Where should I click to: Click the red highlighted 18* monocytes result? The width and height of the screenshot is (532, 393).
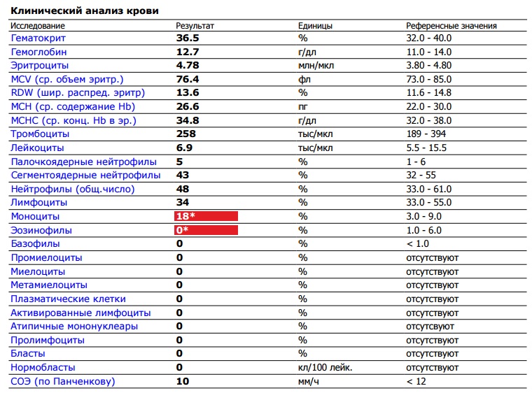coord(206,216)
